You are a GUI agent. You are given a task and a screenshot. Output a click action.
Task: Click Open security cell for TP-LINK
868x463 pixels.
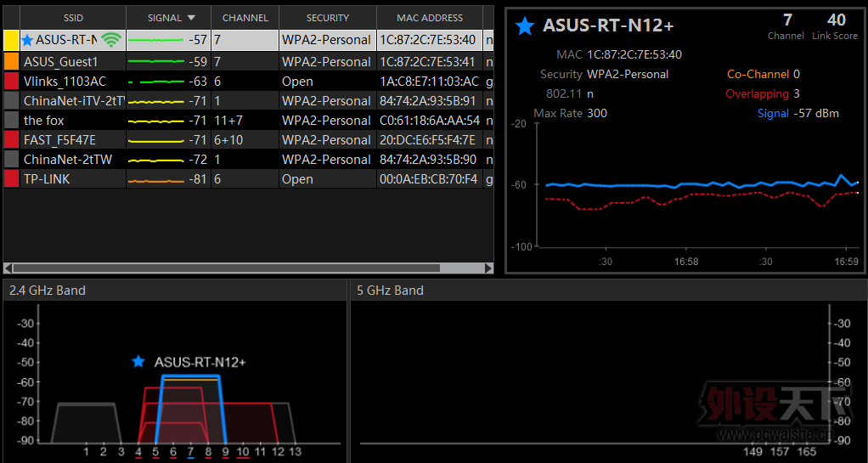[x=328, y=179]
